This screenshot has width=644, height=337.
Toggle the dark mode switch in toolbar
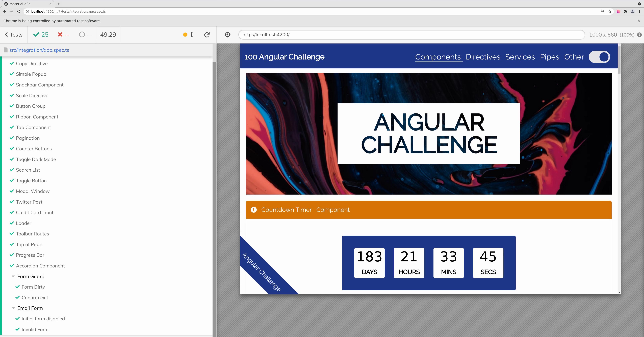(x=599, y=57)
